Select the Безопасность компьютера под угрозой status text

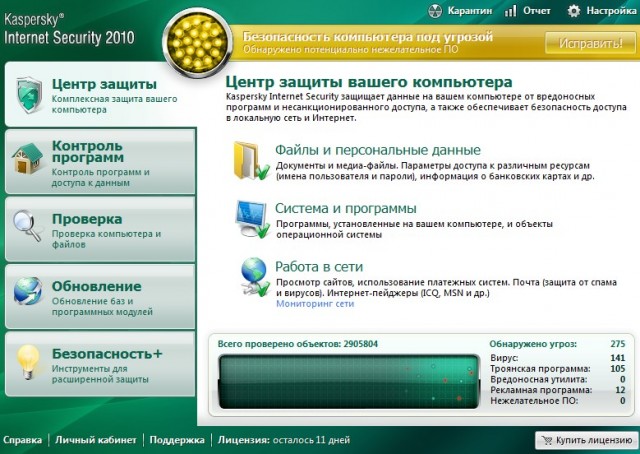tap(368, 37)
